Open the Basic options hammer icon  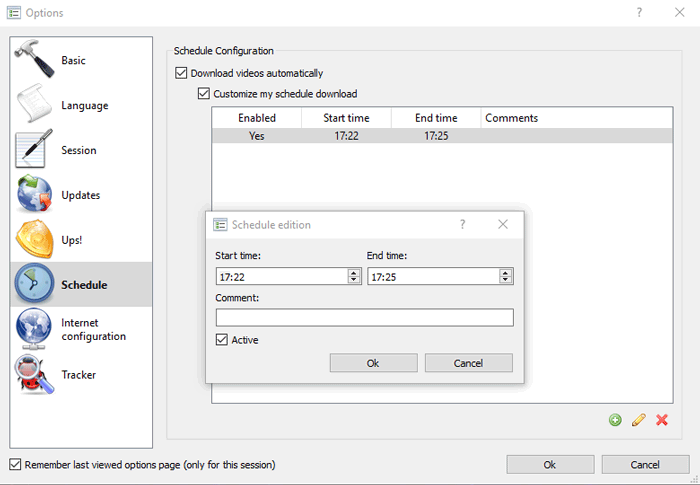(x=34, y=60)
